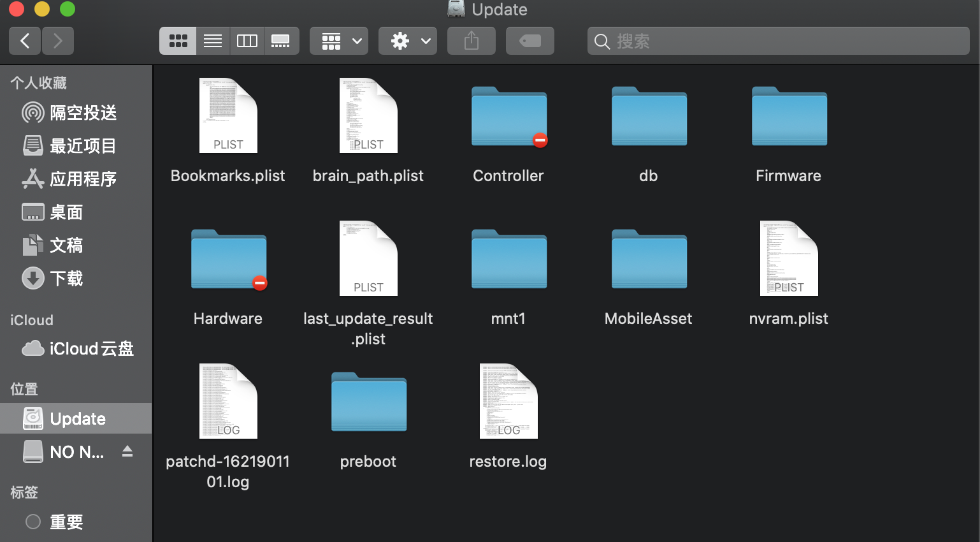The height and width of the screenshot is (542, 980).
Task: Select the restore.log file
Action: (508, 402)
